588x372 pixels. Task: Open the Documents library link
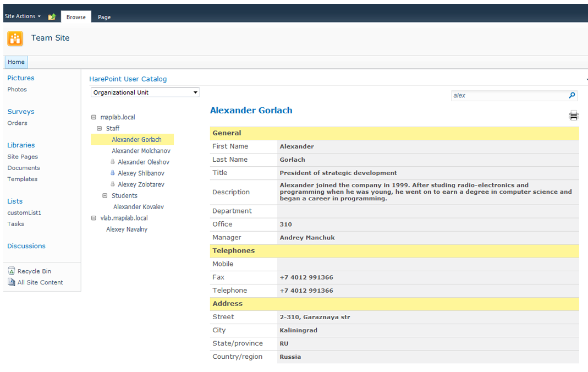coord(24,168)
